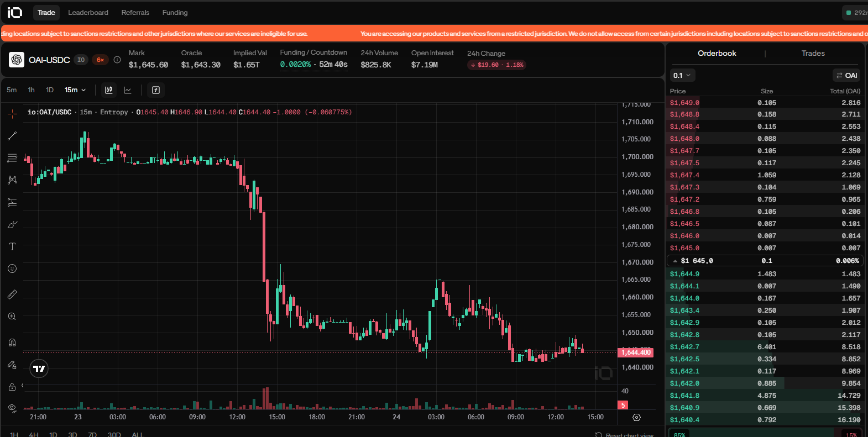868x437 pixels.
Task: Toggle stay in drawing mode pencil lock
Action: [x=12, y=365]
